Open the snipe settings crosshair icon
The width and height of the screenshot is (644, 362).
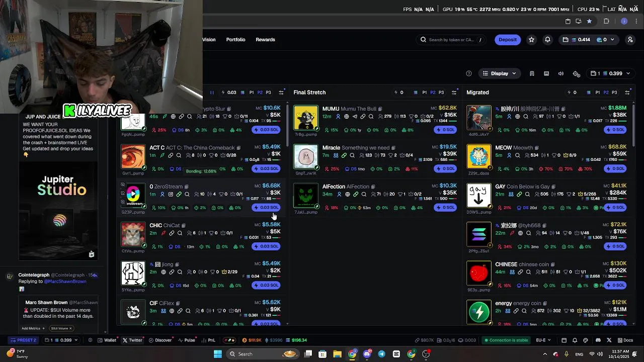(x=577, y=73)
